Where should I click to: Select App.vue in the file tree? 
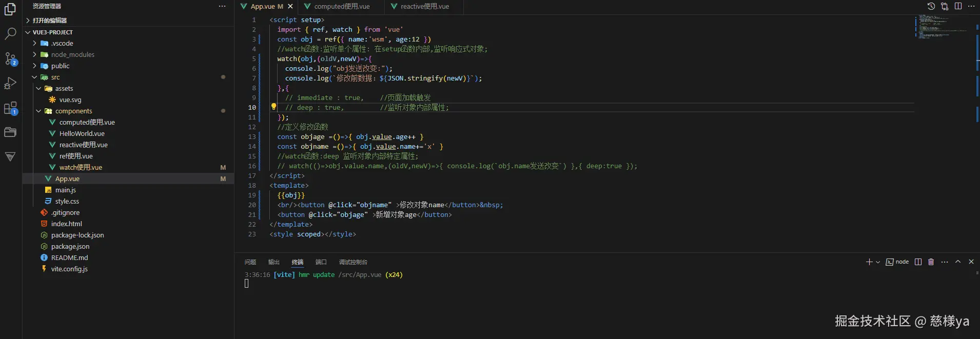[128, 179]
